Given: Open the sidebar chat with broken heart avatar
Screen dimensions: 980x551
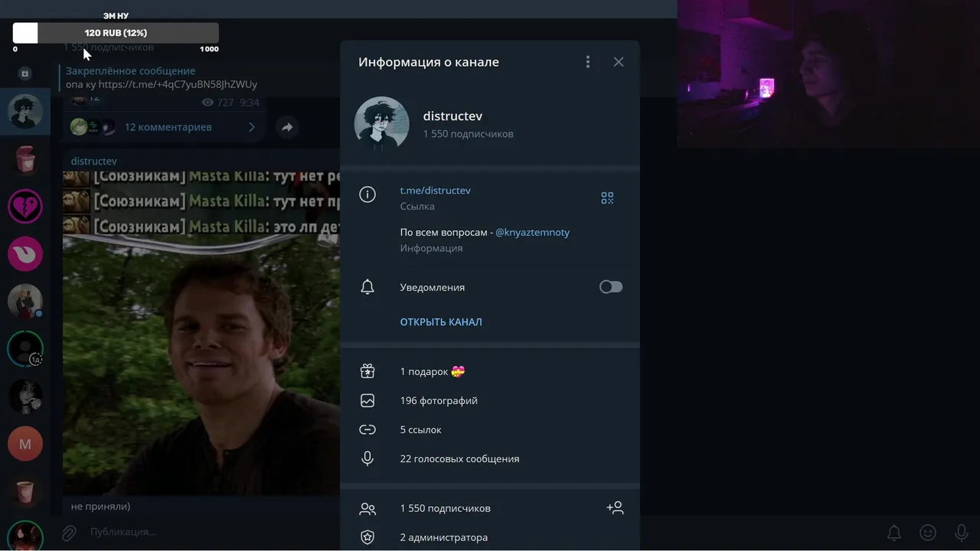Looking at the screenshot, I should point(25,207).
